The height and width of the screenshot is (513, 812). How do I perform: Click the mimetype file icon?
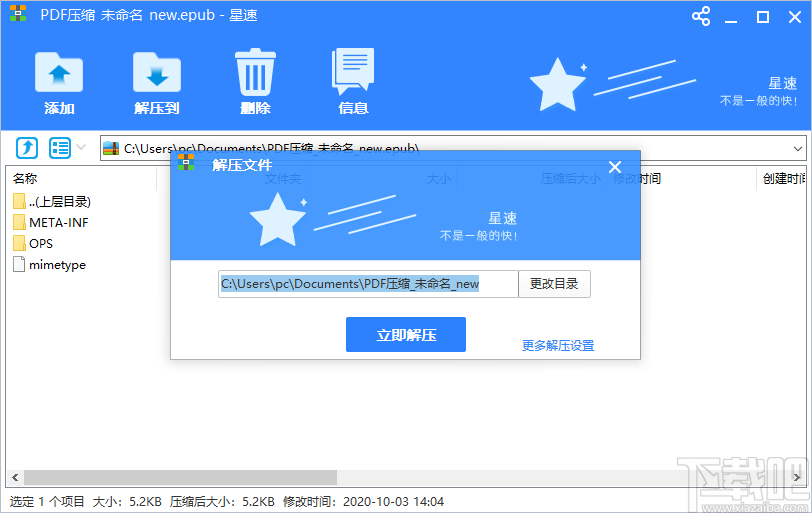(19, 265)
